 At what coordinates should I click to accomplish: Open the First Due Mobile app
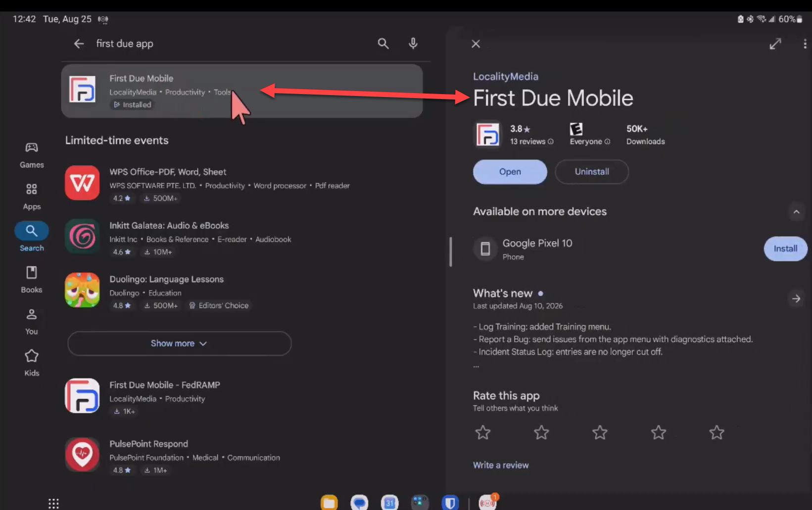[510, 172]
